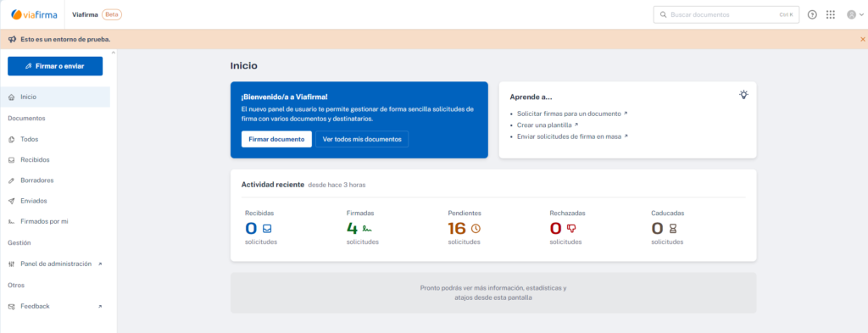Click the sidebar scroll-up arrow
Viewport: 868px width, 333px height.
tap(114, 53)
